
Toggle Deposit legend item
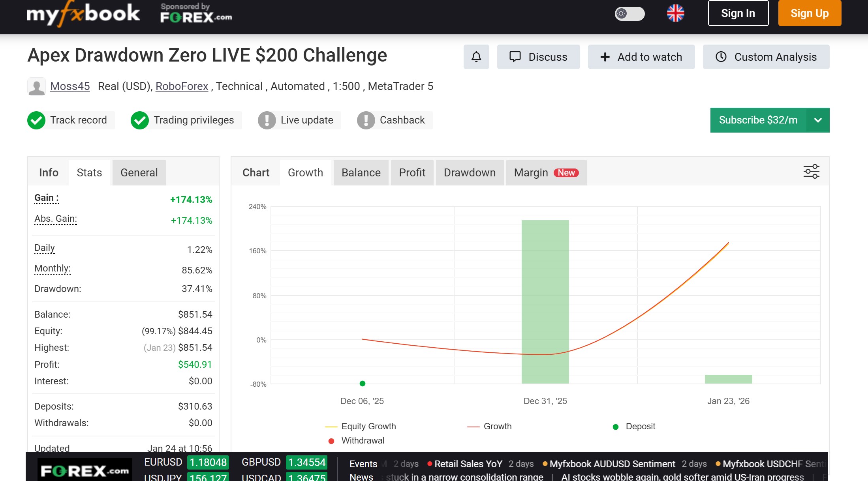[633, 427]
